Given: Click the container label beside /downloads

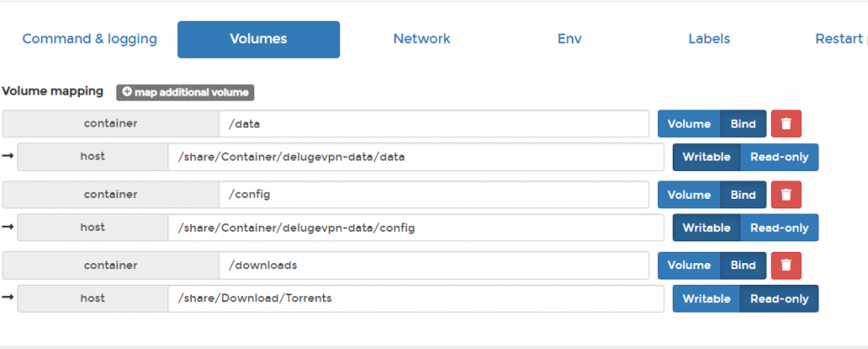Looking at the screenshot, I should (111, 266).
